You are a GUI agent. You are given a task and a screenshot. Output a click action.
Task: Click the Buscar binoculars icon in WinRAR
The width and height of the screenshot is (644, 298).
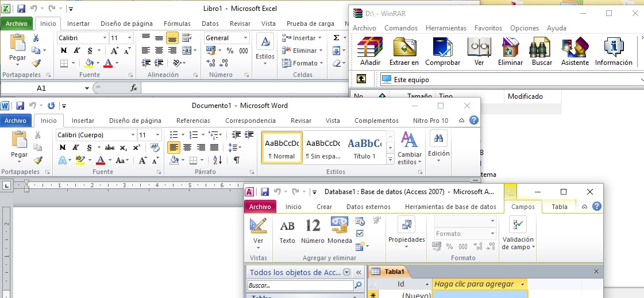(x=539, y=47)
